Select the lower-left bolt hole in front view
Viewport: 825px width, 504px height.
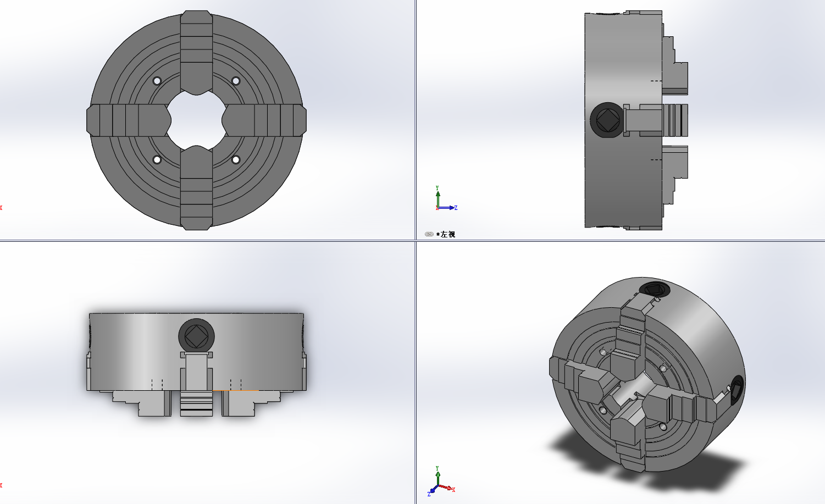[157, 160]
